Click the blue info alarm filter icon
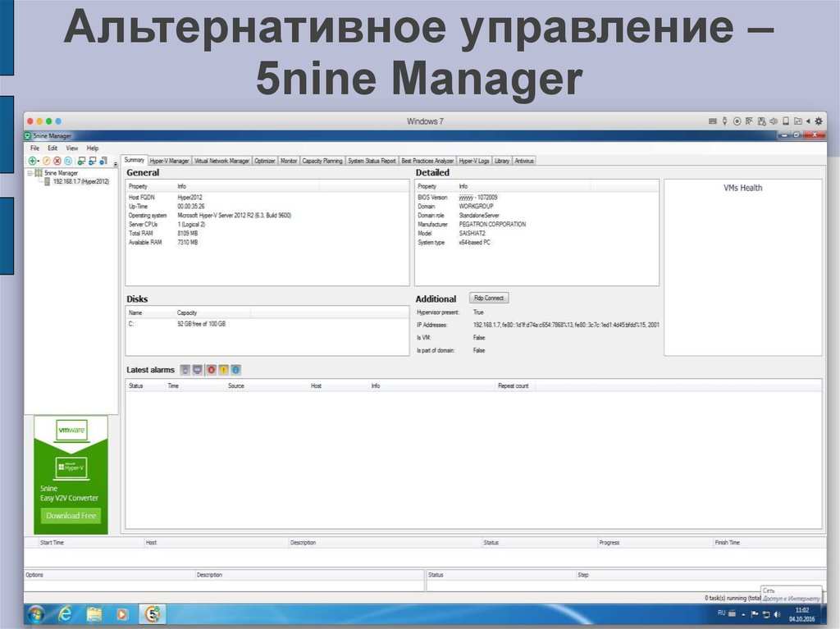 [x=235, y=370]
